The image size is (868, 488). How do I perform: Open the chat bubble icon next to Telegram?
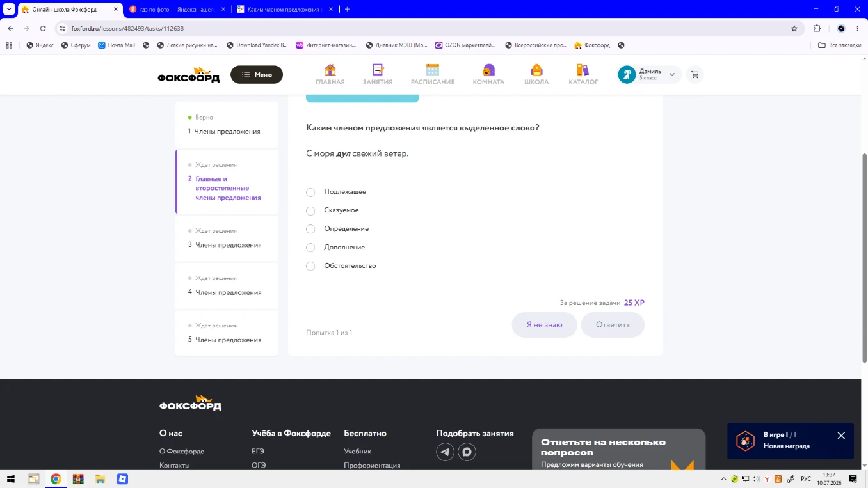point(467,452)
